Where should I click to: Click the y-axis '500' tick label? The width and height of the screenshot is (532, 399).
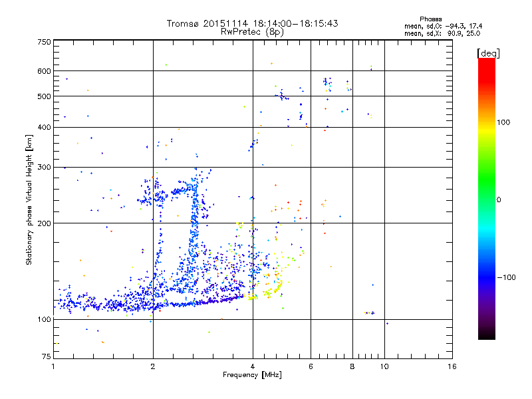tap(44, 96)
